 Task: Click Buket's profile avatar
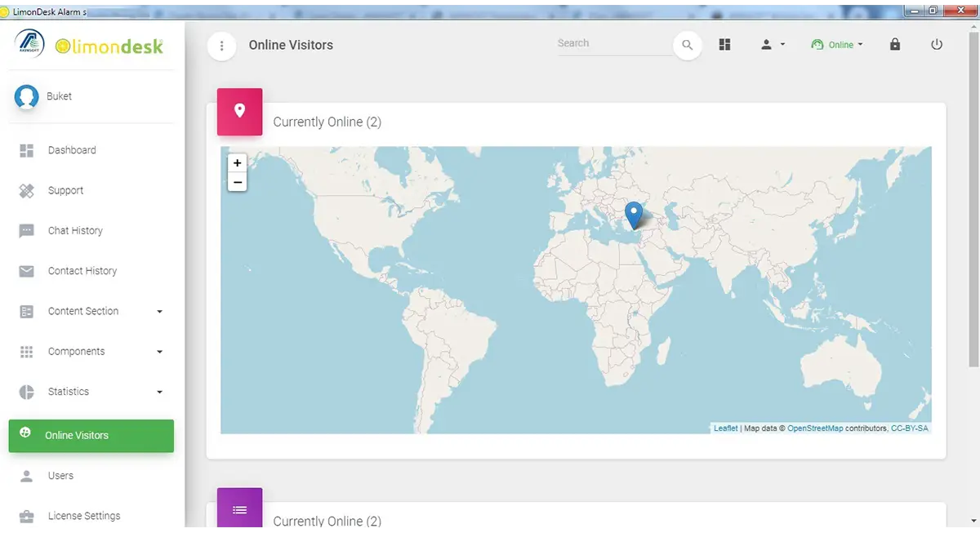click(27, 96)
